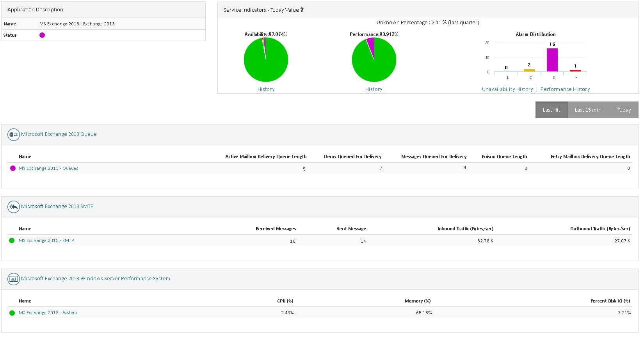Image resolution: width=644 pixels, height=363 pixels.
Task: Click the Microsoft Exchange 2013 Queue icon
Action: tap(14, 135)
